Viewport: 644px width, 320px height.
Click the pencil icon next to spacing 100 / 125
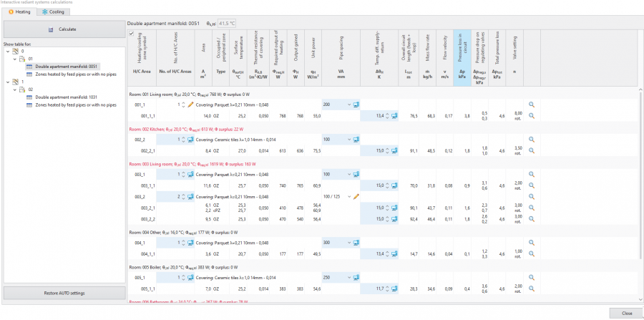356,196
